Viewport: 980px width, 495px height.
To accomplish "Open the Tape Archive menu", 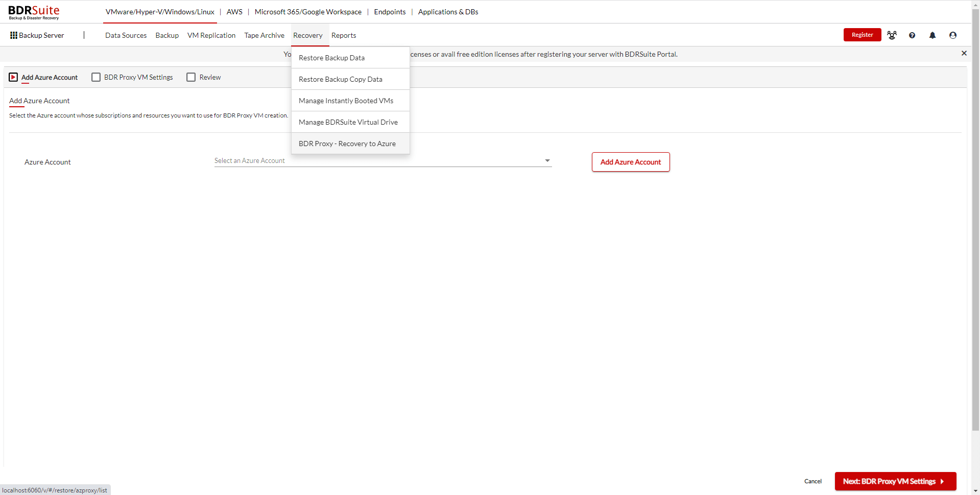I will (264, 35).
